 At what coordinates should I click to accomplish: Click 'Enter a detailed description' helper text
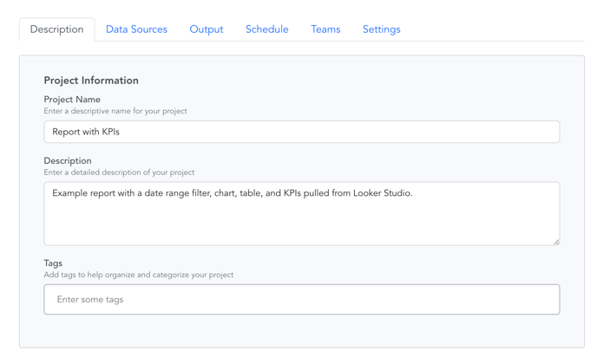119,172
